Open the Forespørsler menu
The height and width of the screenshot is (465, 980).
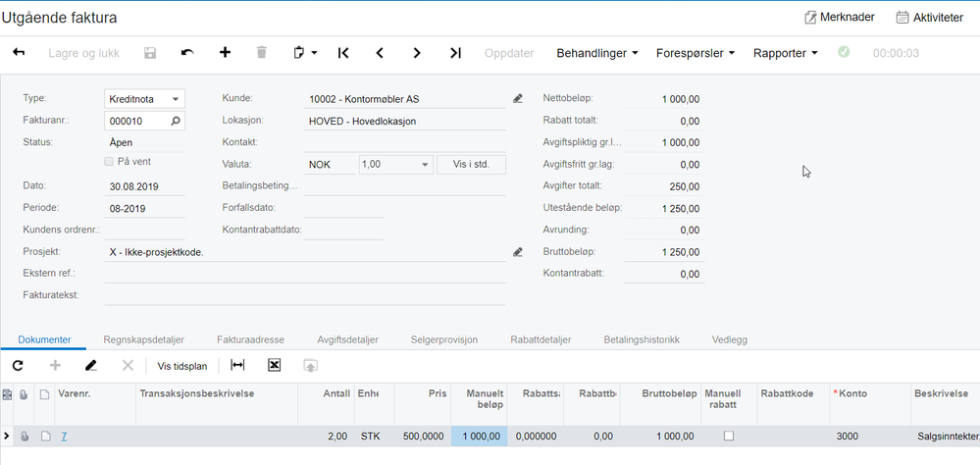click(696, 53)
